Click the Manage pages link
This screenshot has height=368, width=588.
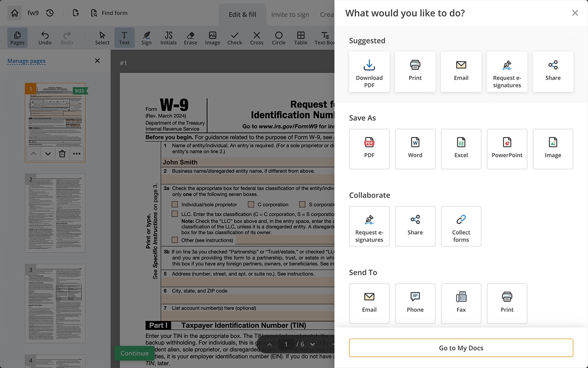26,61
